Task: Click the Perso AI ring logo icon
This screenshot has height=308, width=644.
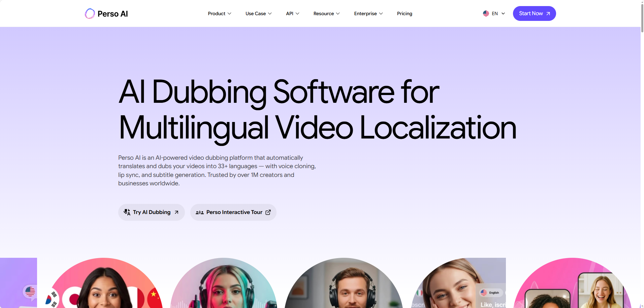Action: (90, 13)
